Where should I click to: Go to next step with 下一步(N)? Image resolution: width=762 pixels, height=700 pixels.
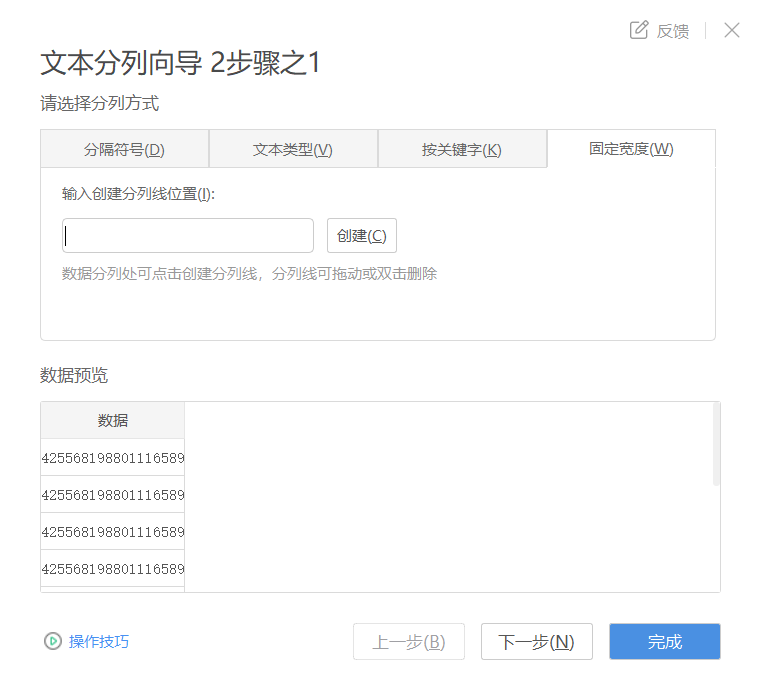pos(537,642)
